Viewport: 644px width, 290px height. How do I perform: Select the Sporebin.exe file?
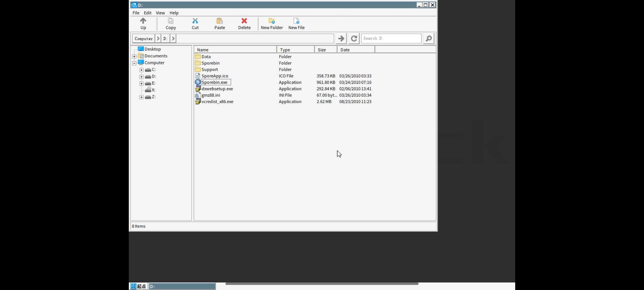pos(214,82)
